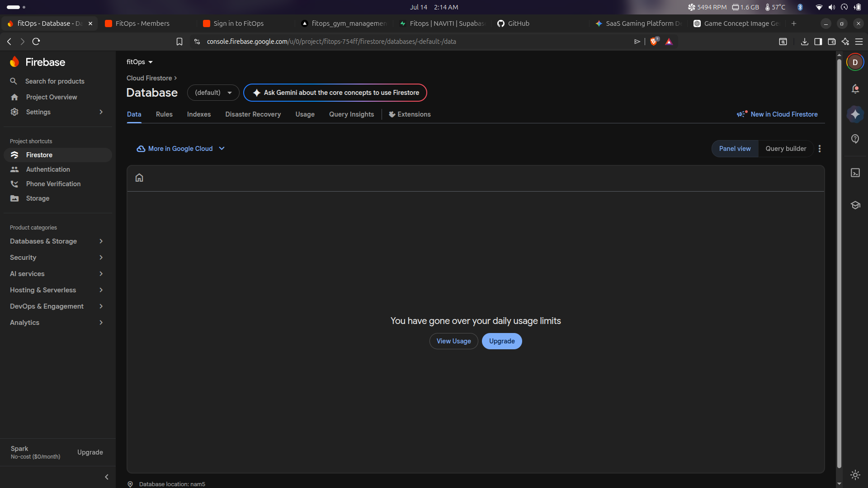Switch to the Indexes tab
The width and height of the screenshot is (868, 488).
point(199,114)
